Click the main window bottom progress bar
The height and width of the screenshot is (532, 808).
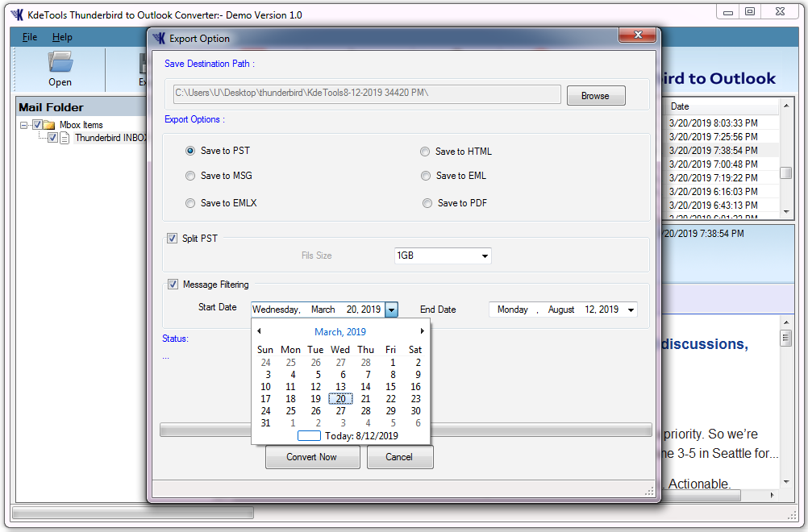pos(133,513)
